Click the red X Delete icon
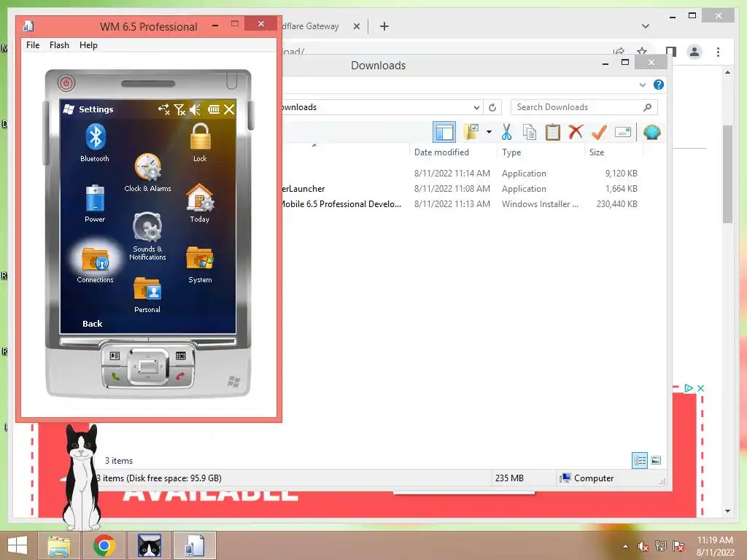 [576, 132]
